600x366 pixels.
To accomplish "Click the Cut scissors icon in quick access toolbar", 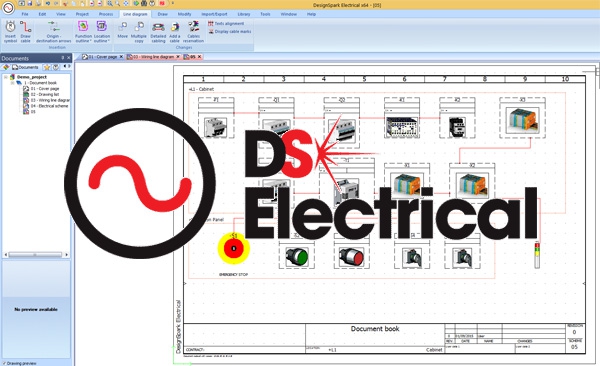I will (65, 3).
